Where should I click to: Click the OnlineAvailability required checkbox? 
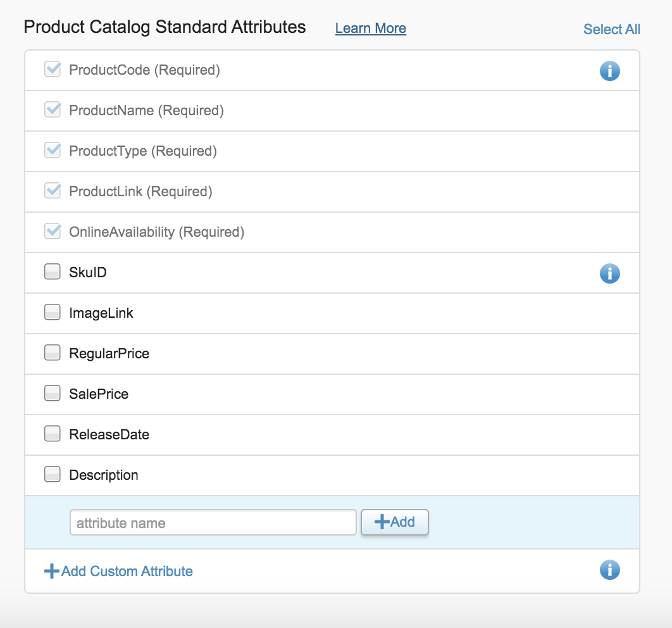tap(53, 232)
